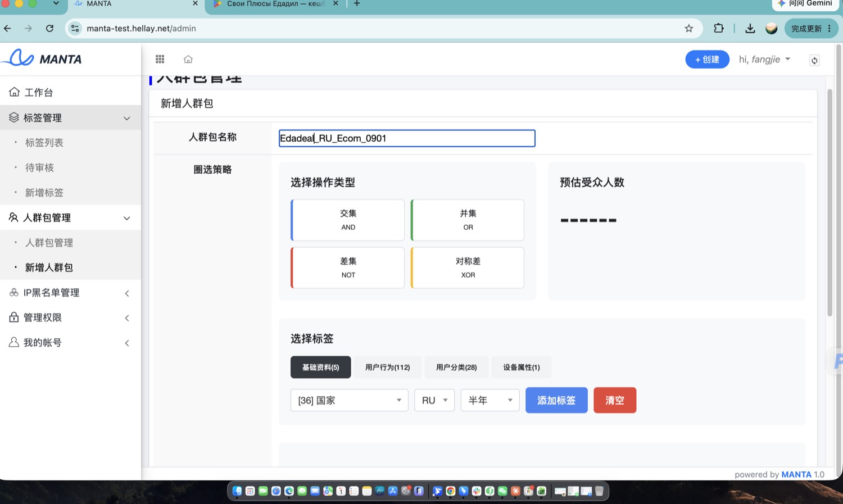Click the browser forward arrow
843x504 pixels.
[x=28, y=28]
